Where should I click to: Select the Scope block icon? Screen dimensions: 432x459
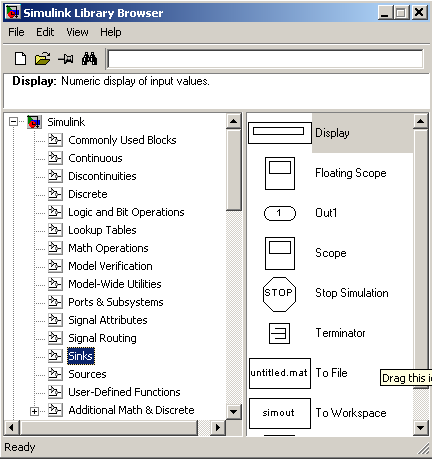point(280,253)
